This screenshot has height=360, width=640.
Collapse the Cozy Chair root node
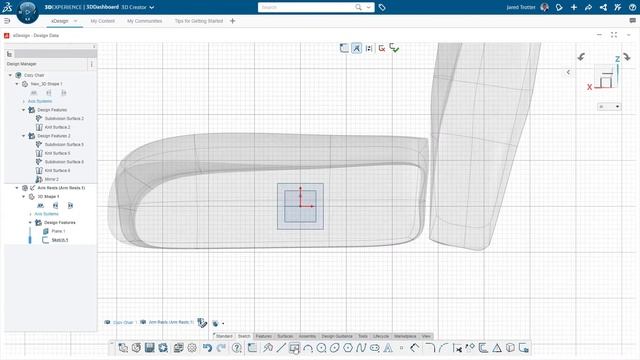(10, 75)
